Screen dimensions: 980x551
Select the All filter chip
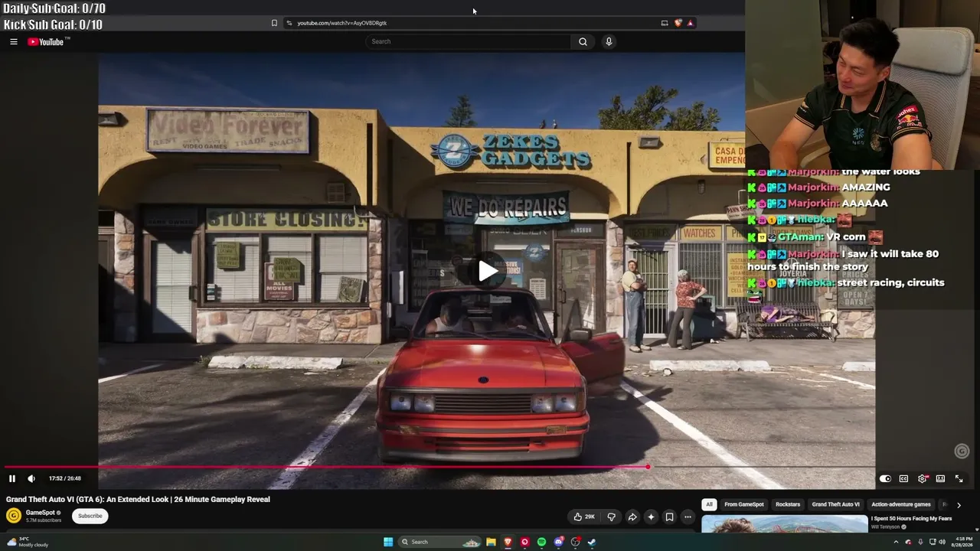click(x=709, y=504)
